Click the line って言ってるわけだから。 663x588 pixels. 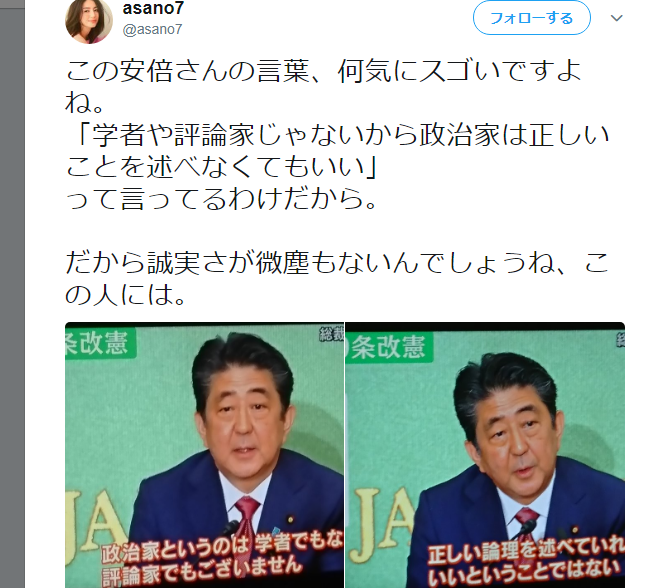(x=221, y=199)
